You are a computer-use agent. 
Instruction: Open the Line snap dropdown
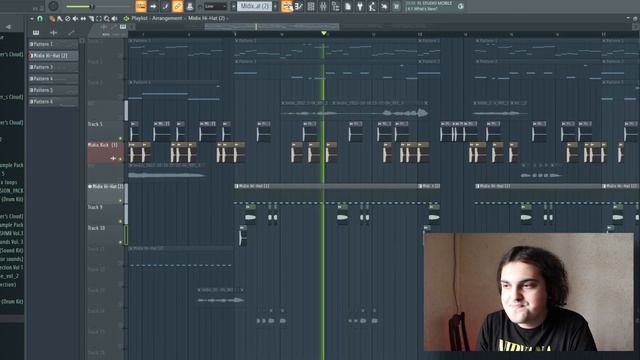click(216, 6)
